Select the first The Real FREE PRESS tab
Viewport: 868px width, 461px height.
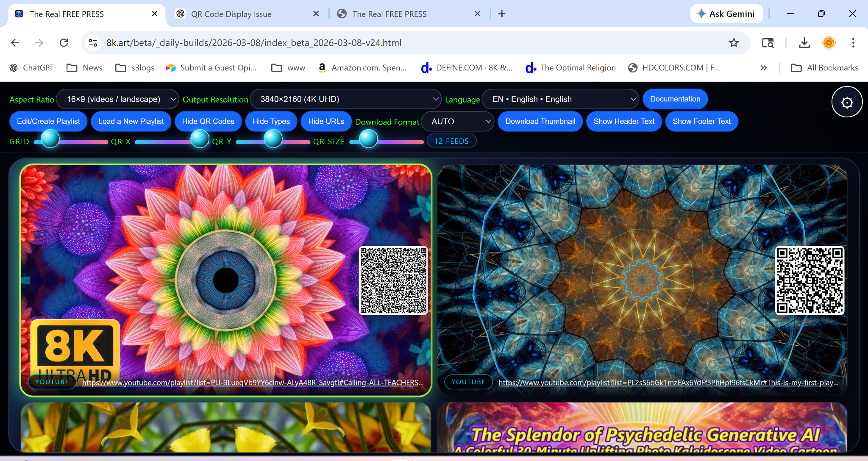point(87,14)
